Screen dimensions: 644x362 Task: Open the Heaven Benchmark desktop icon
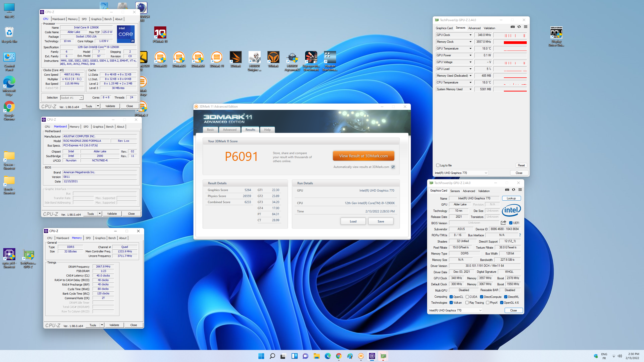click(330, 61)
